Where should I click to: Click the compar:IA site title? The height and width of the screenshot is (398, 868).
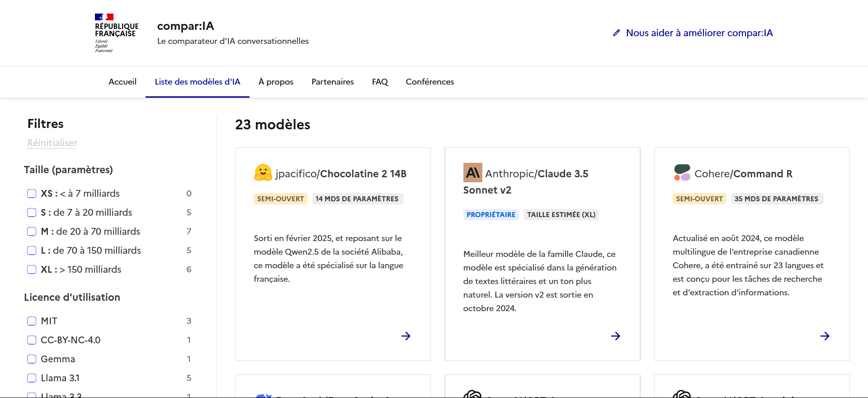pos(185,26)
